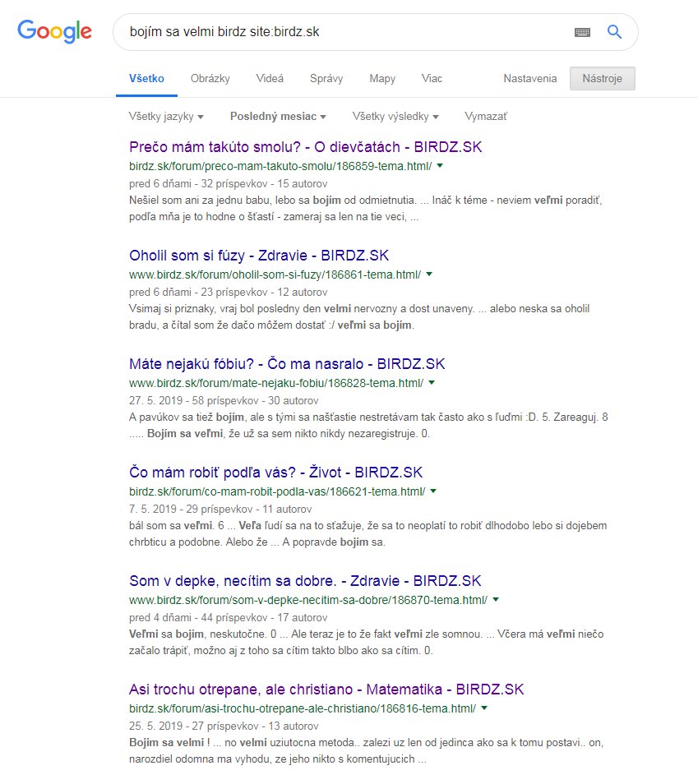The width and height of the screenshot is (698, 784).
Task: Open Nastavenia settings link
Action: (530, 79)
